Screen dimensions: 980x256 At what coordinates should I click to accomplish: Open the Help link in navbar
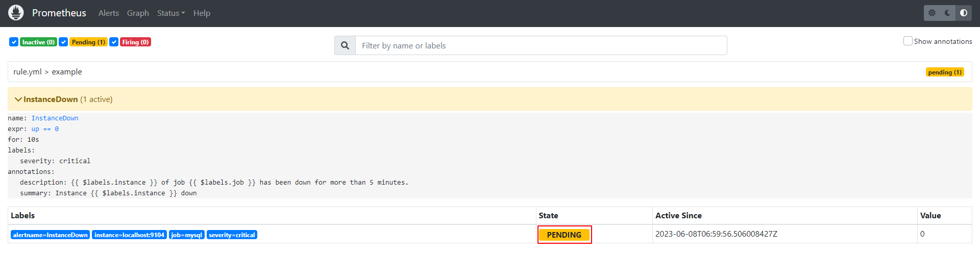tap(202, 13)
